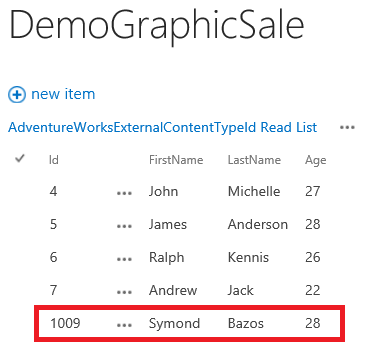Open the ellipsis menu for James's row
Screen dimensions: 390x362
pos(124,226)
